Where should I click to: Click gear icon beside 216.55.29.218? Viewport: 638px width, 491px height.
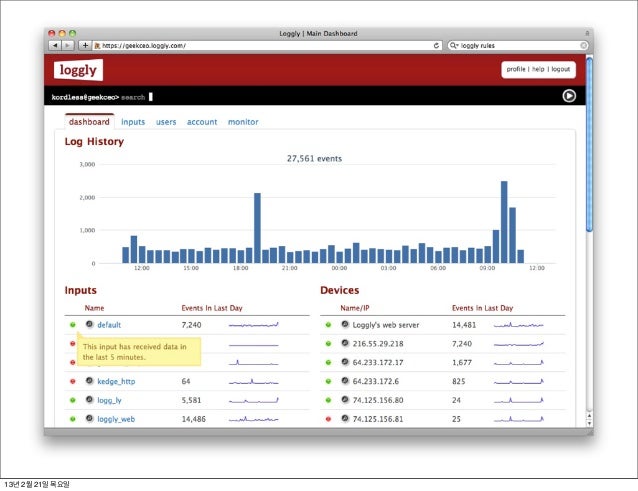(345, 343)
